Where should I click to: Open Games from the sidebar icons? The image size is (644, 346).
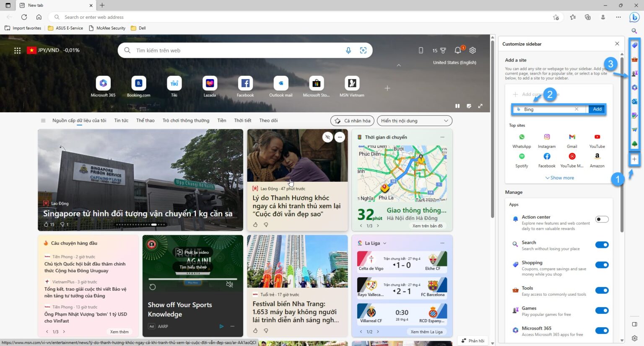pos(634,73)
